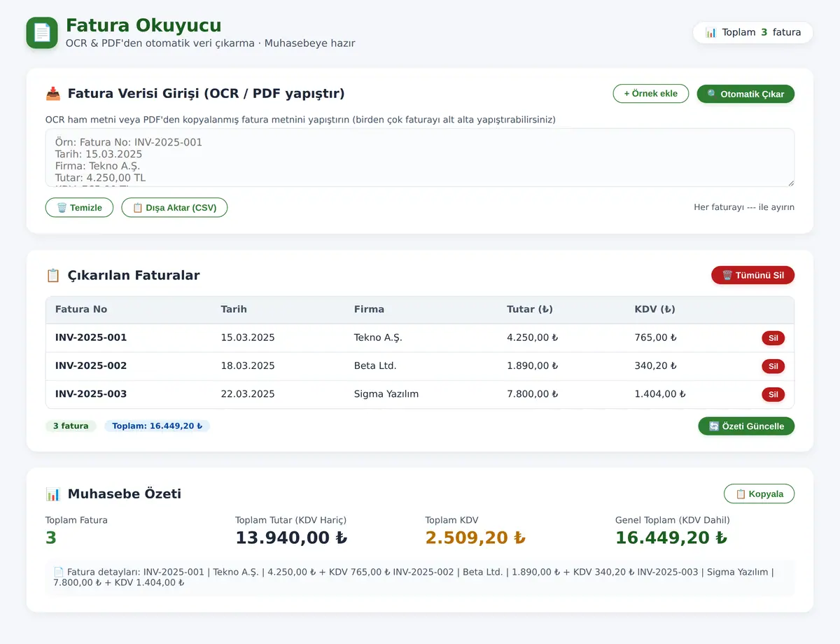Click the KDV value 1.404,00 ₺ in the table
Viewport: 840px width, 644px height.
[660, 394]
